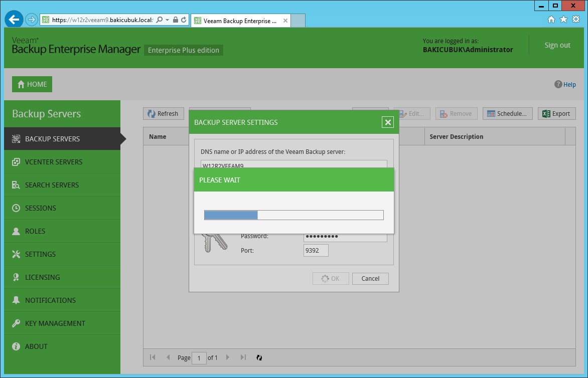Click the Please Wait progress bar

tap(293, 215)
